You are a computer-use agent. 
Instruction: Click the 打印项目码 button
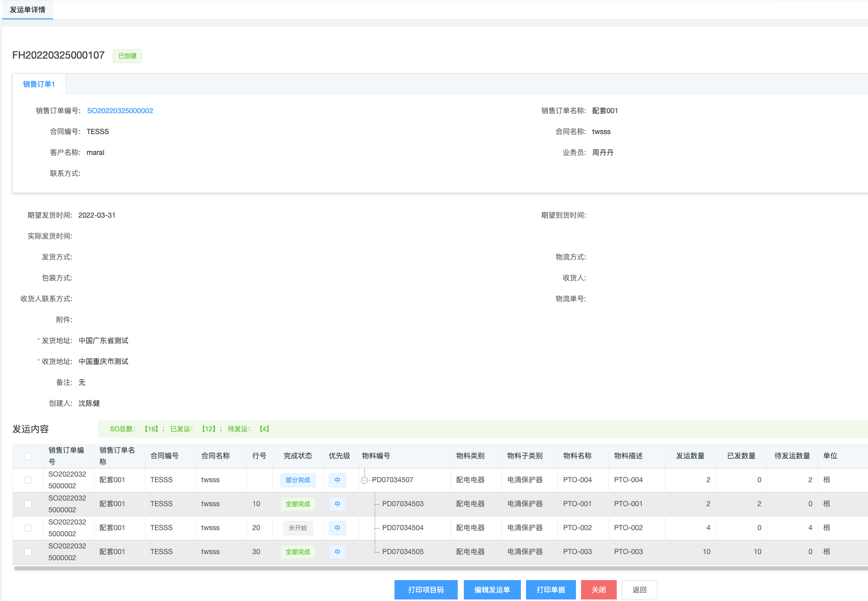426,590
